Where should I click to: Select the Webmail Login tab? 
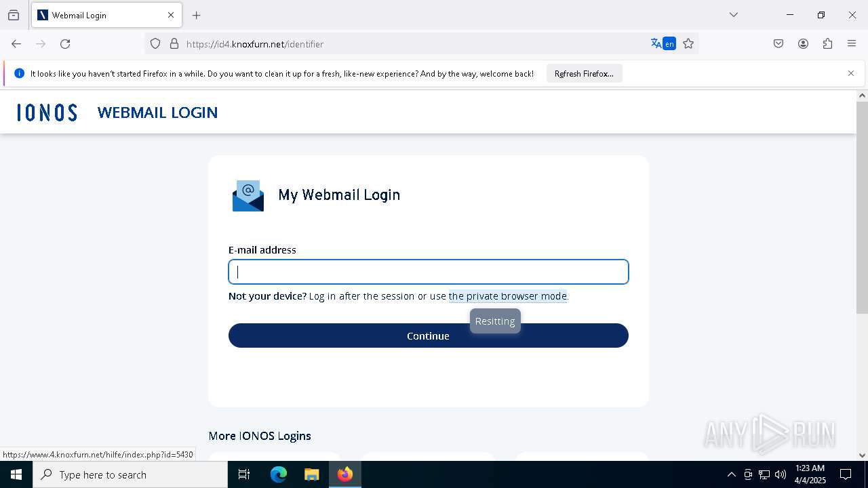106,15
